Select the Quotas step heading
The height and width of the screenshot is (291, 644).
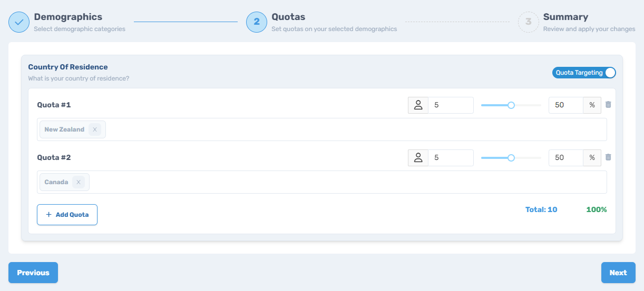[288, 17]
